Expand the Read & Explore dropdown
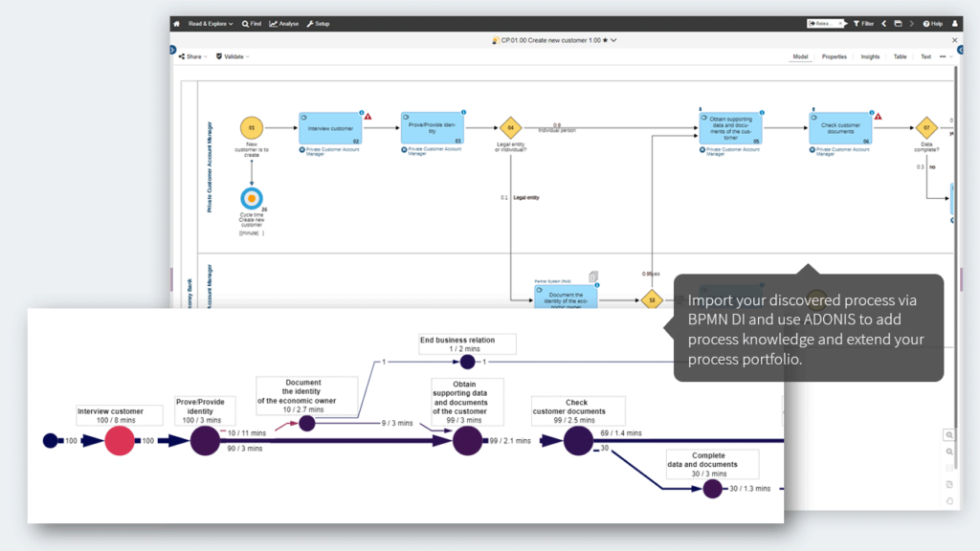Image resolution: width=980 pixels, height=551 pixels. click(x=210, y=24)
